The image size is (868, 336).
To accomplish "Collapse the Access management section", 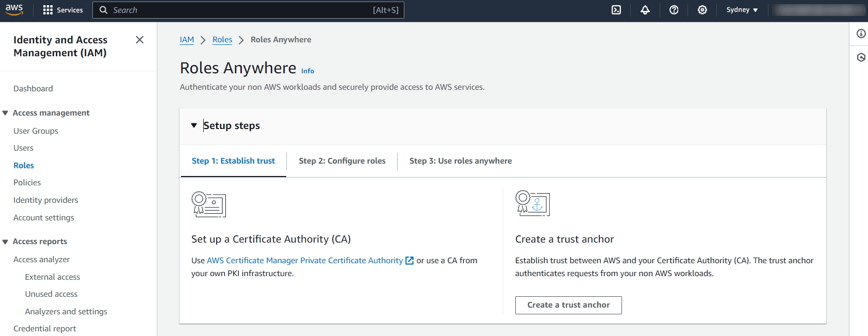I will [x=5, y=113].
